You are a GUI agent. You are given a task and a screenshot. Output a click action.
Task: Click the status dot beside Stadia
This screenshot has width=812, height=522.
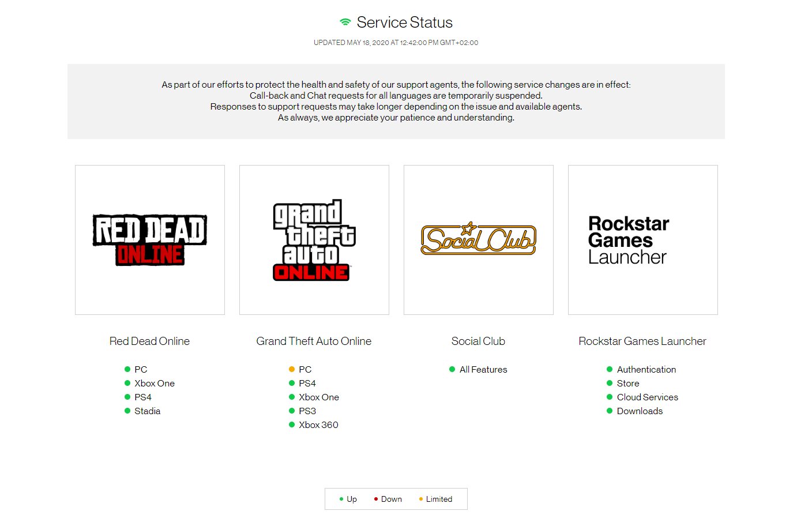click(x=127, y=411)
